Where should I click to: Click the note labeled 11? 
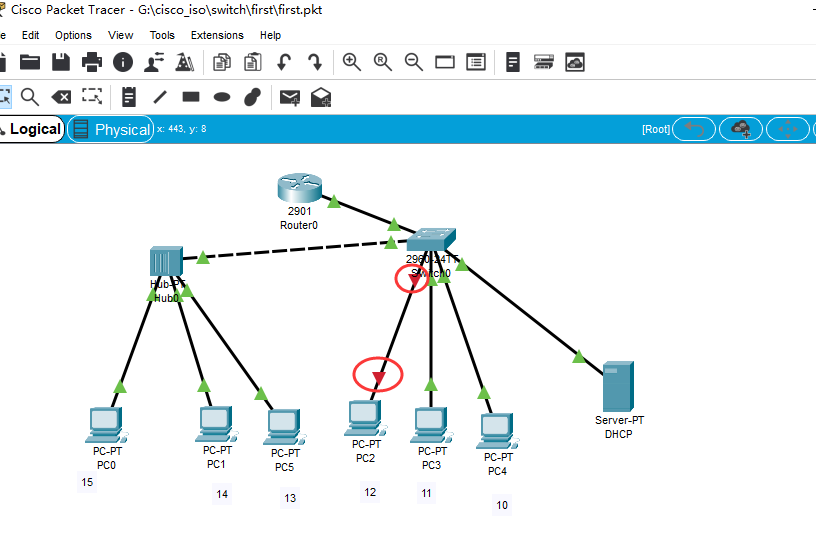tap(426, 493)
